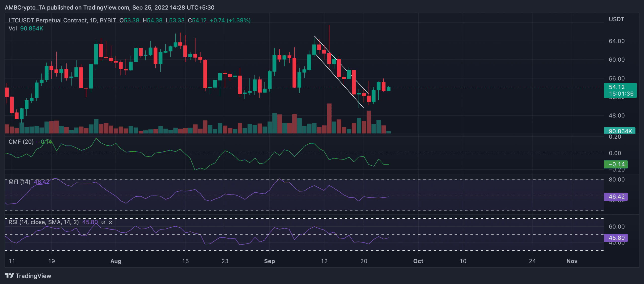The height and width of the screenshot is (284, 644).
Task: Click the Nov date label on time axis
Action: (x=572, y=261)
